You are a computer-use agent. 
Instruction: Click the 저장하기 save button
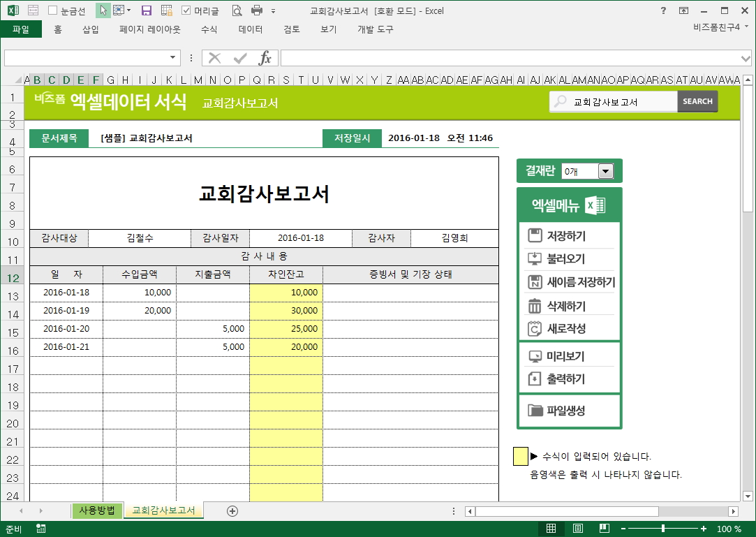565,236
